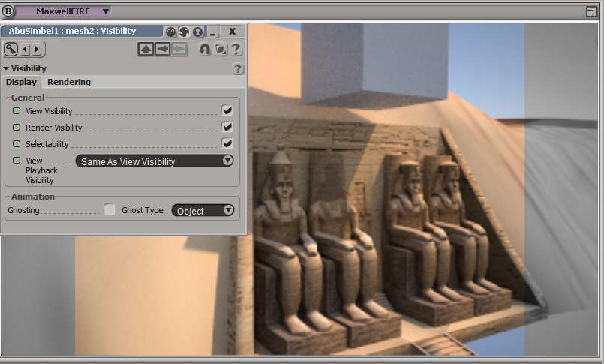
Task: Click the keyhole lock icon in title bar
Action: (197, 32)
